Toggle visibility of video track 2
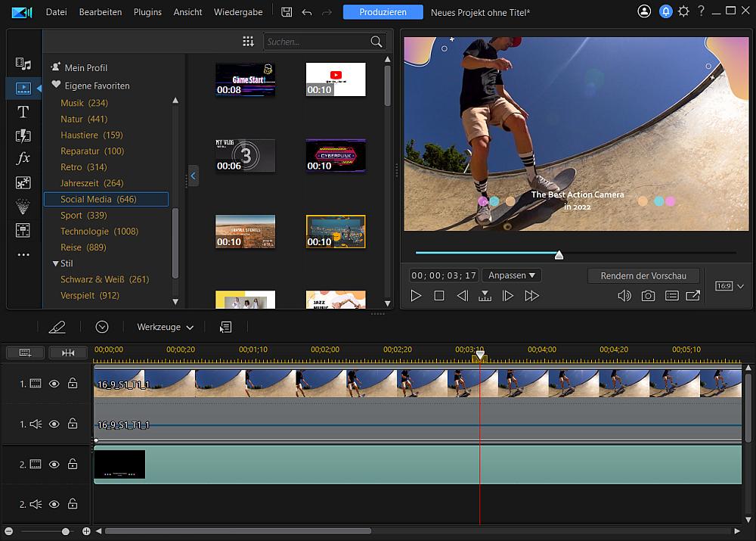 [54, 465]
